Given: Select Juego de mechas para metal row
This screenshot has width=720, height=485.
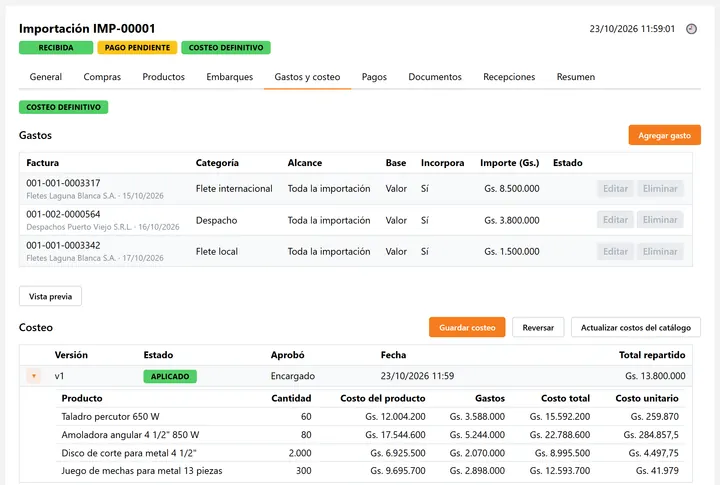Looking at the screenshot, I should click(x=370, y=471).
